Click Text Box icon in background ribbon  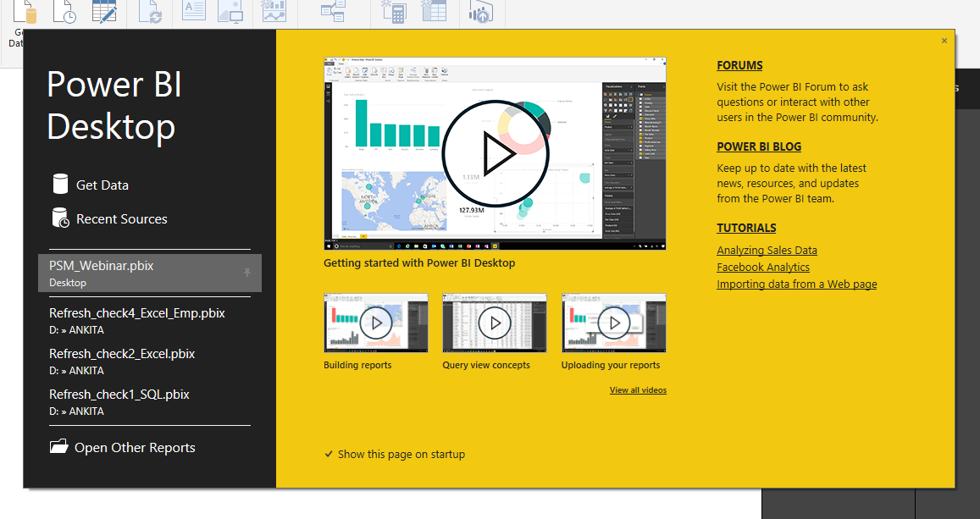[194, 11]
